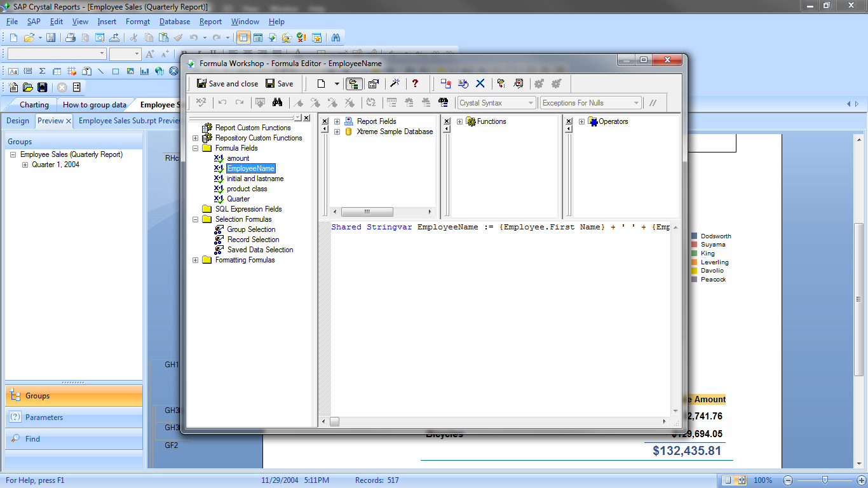Open the Report menu
This screenshot has width=868, height=488.
coord(210,22)
